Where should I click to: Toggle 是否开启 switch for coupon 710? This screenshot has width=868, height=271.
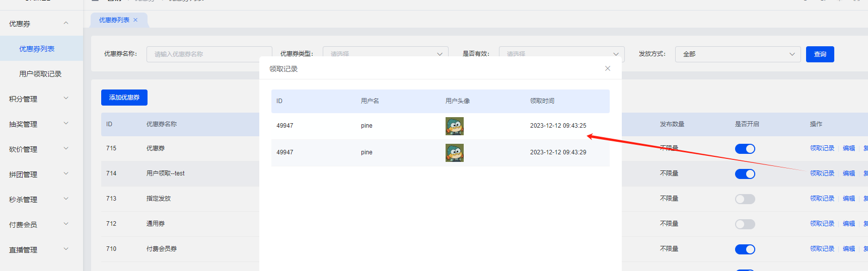pos(745,249)
